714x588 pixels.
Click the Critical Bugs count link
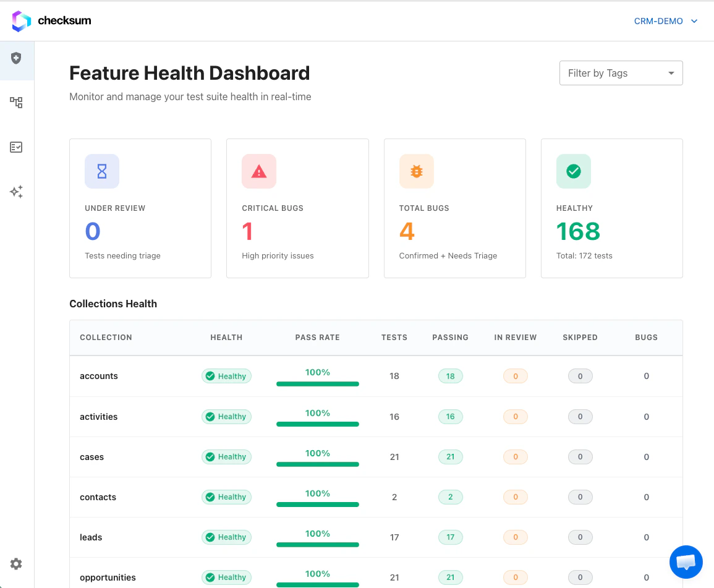[x=247, y=231]
